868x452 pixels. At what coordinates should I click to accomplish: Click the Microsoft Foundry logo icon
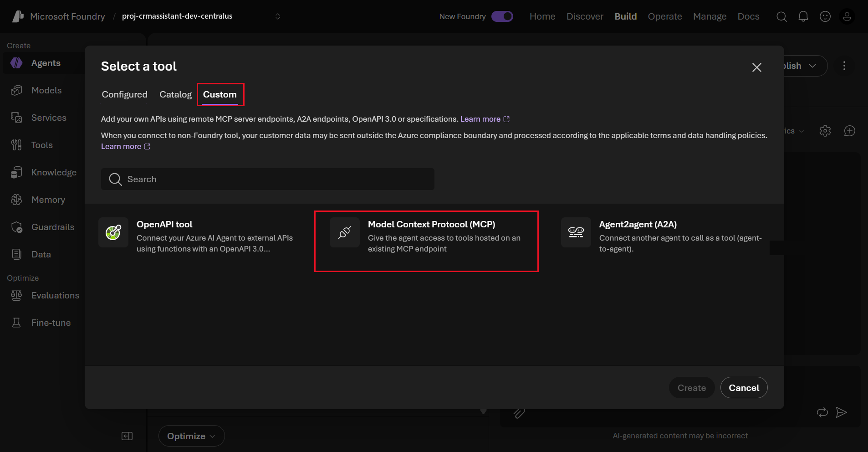tap(18, 16)
